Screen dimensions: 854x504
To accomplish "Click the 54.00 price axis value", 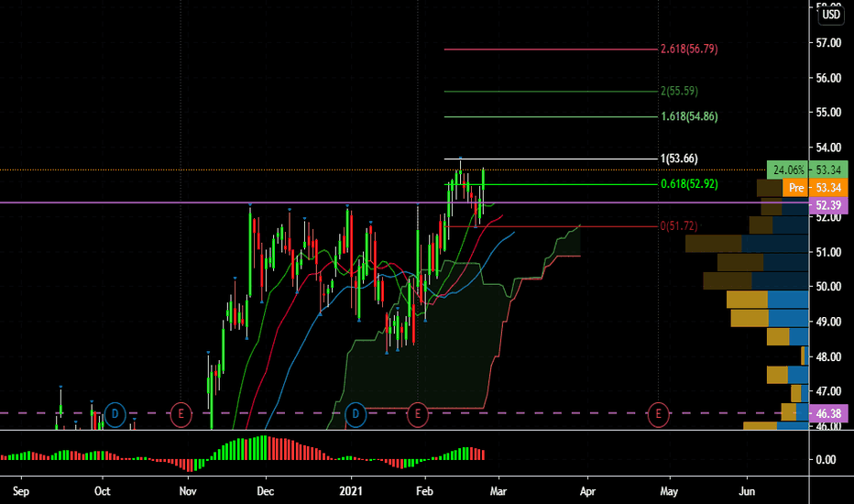I will coord(828,148).
